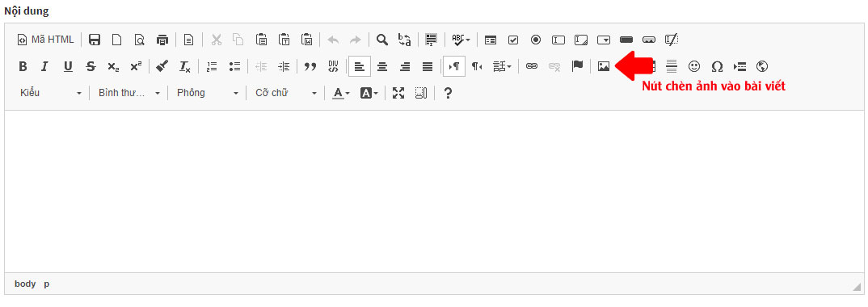This screenshot has width=868, height=307.
Task: Expand the Phông font dropdown
Action: (x=207, y=93)
